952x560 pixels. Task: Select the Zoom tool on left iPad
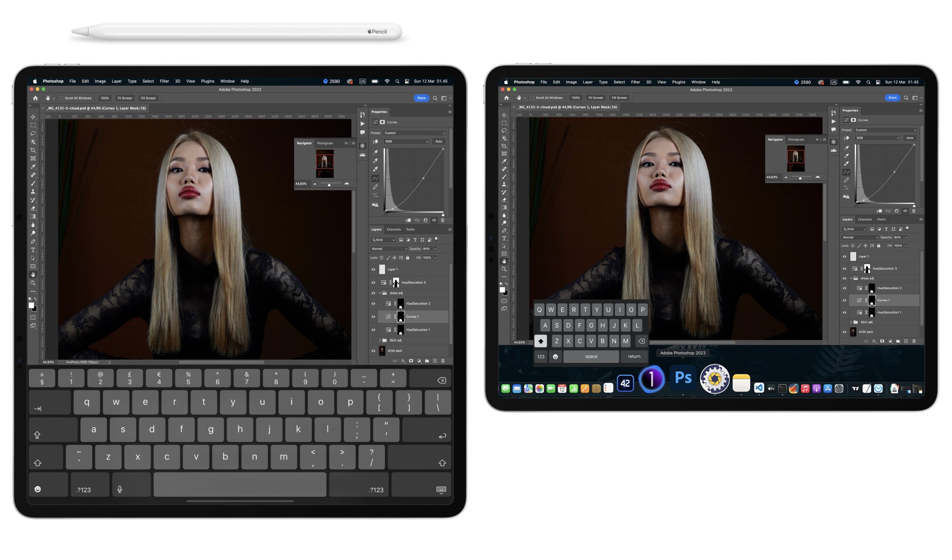pos(33,283)
